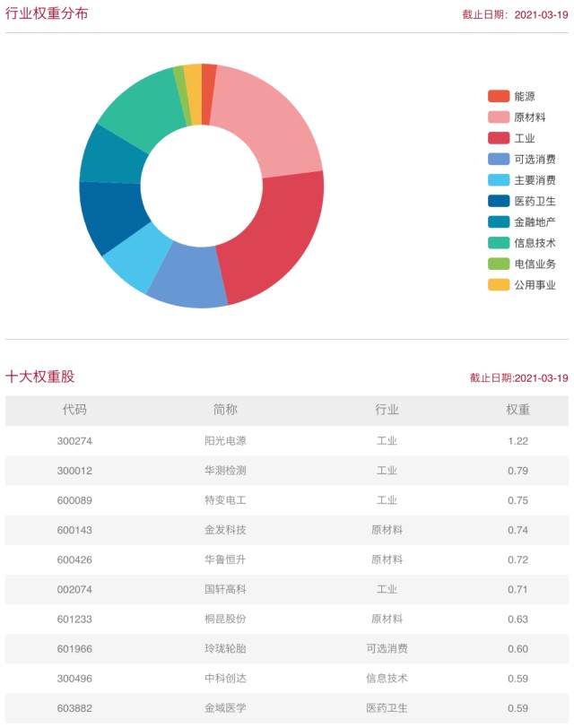Click stock name 桐昆股份
Image resolution: width=574 pixels, height=728 pixels.
tap(225, 619)
